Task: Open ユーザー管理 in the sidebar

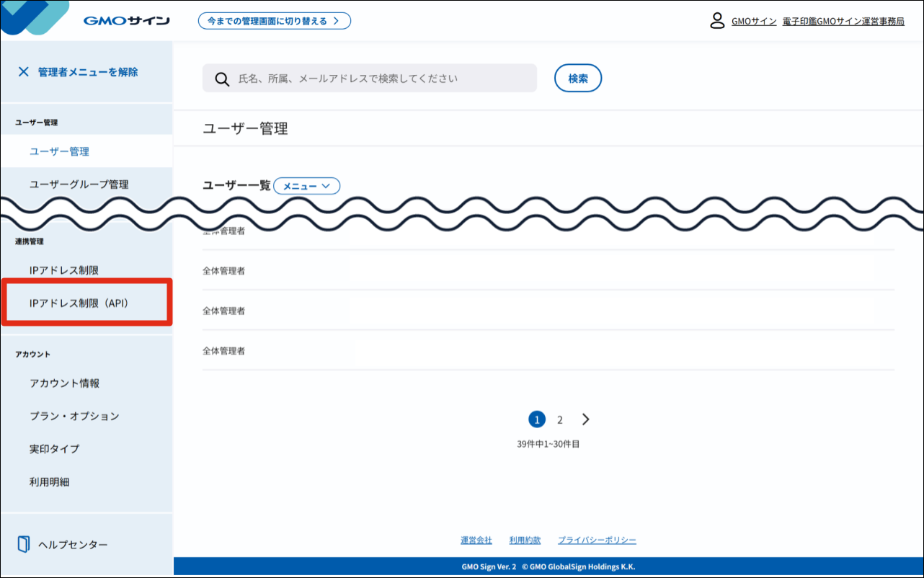Action: point(59,151)
